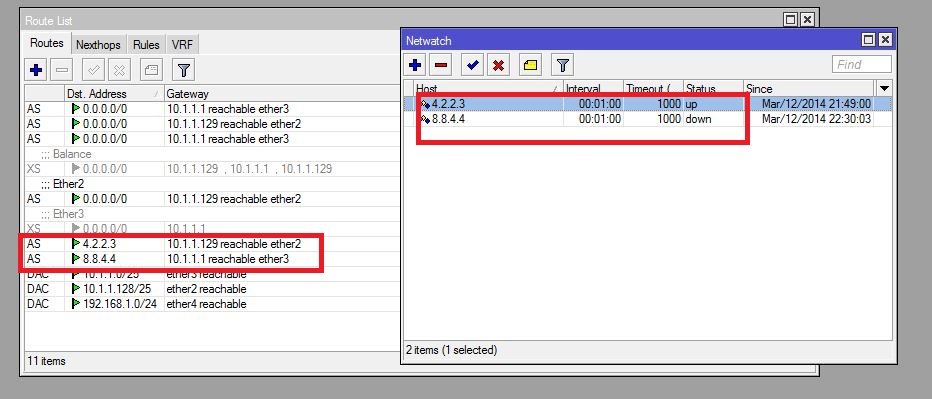Open the filter funnel in Route List
The image size is (932, 399).
[x=184, y=71]
